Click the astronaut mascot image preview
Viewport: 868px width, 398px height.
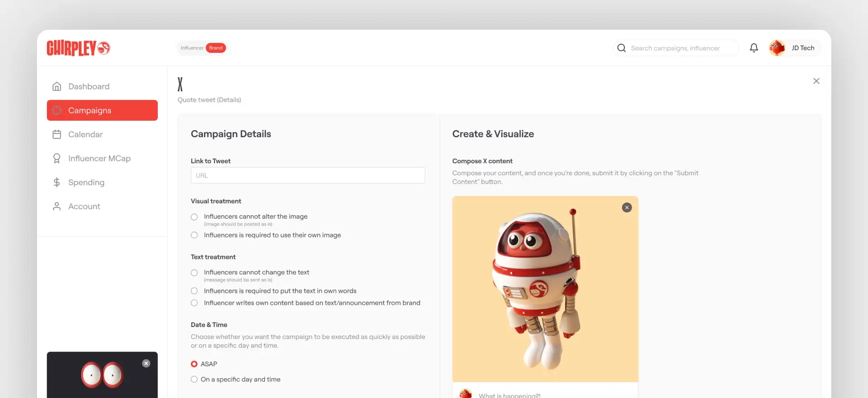[538, 289]
